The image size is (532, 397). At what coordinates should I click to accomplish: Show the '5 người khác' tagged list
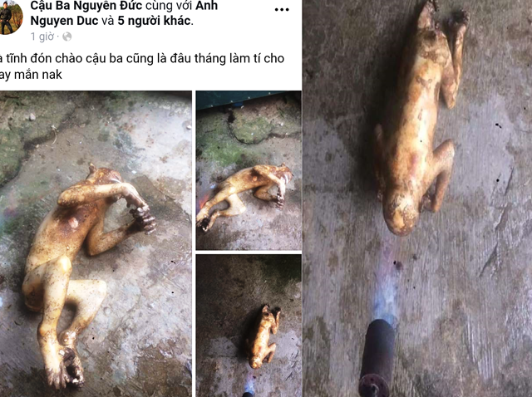(154, 21)
